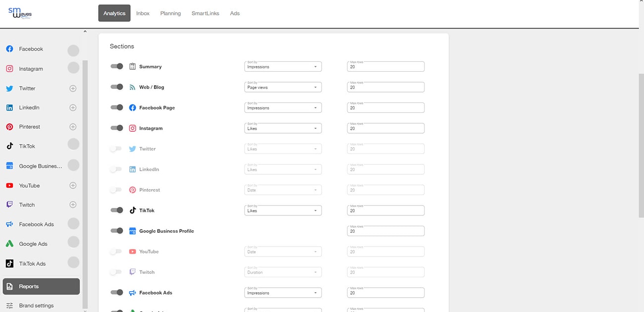Enable the YouTube section toggle

pos(116,252)
